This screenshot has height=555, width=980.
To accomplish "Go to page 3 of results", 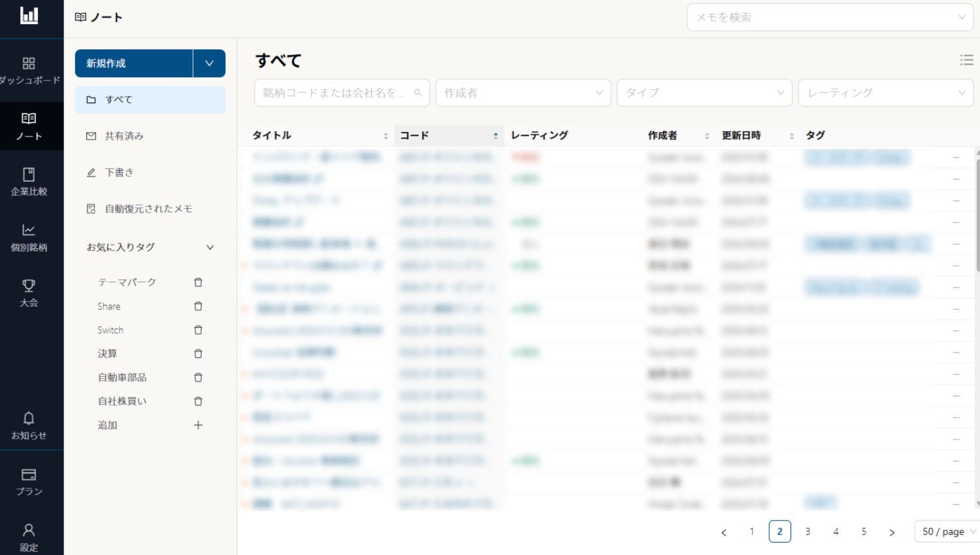I will coord(808,531).
